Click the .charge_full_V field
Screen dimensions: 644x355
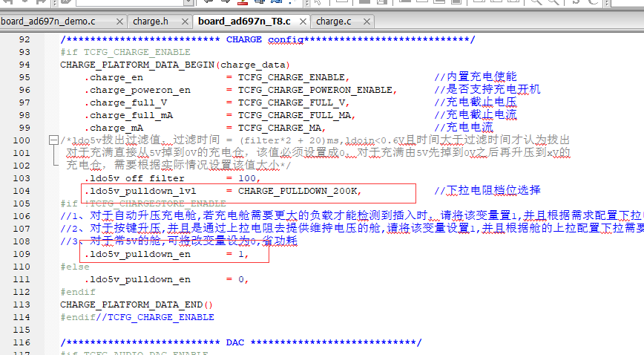[x=125, y=102]
